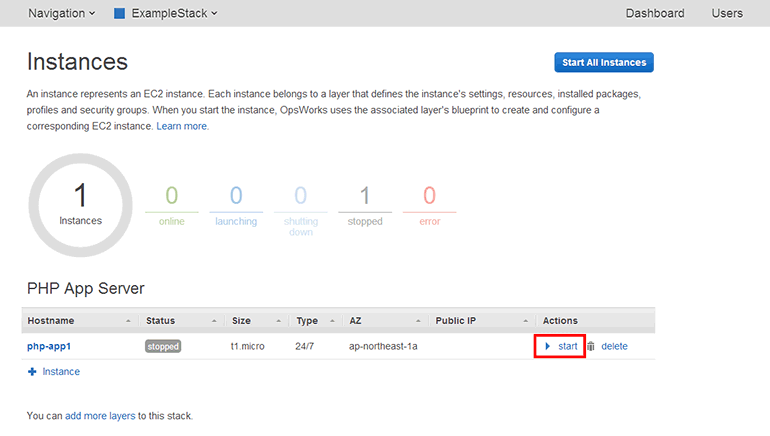Sort table by Hostname column arrow

[x=129, y=321]
